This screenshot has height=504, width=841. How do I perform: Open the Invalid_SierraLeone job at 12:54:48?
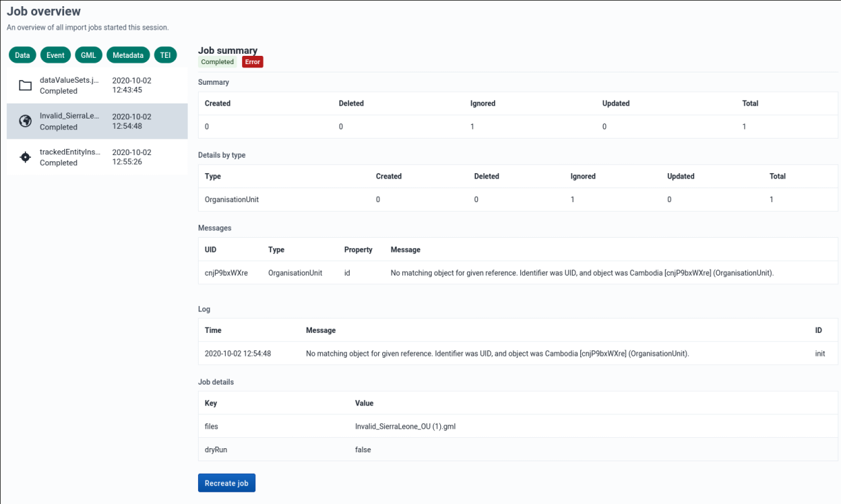(x=97, y=121)
